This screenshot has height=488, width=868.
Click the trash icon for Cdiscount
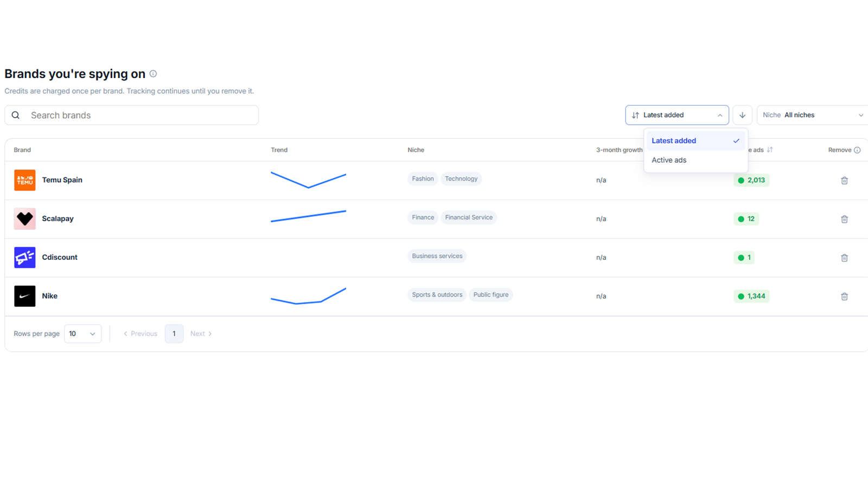(844, 258)
